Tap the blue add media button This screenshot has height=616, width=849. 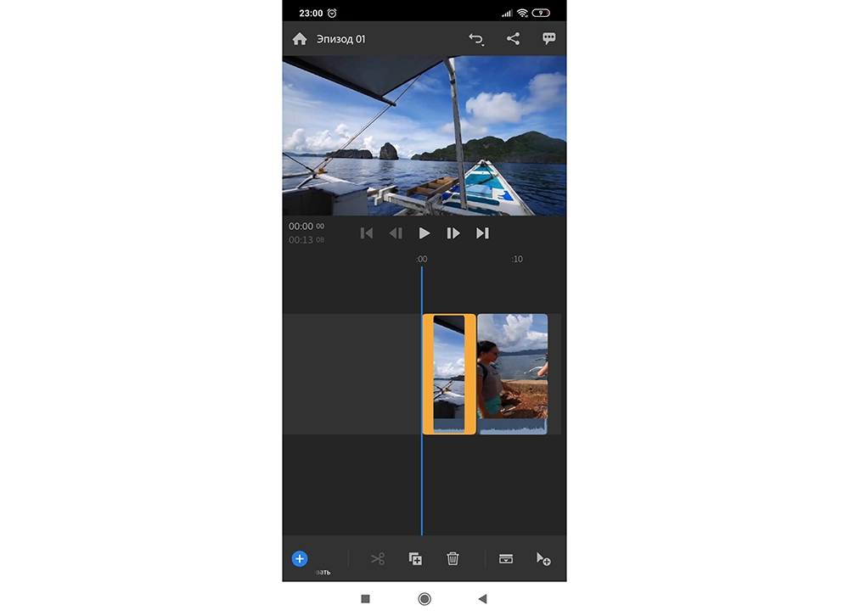click(300, 558)
